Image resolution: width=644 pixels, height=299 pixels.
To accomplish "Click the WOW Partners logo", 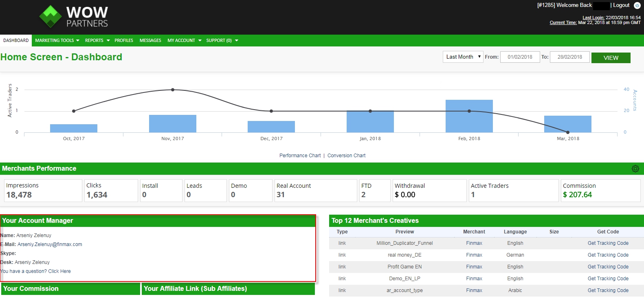I will (x=74, y=17).
